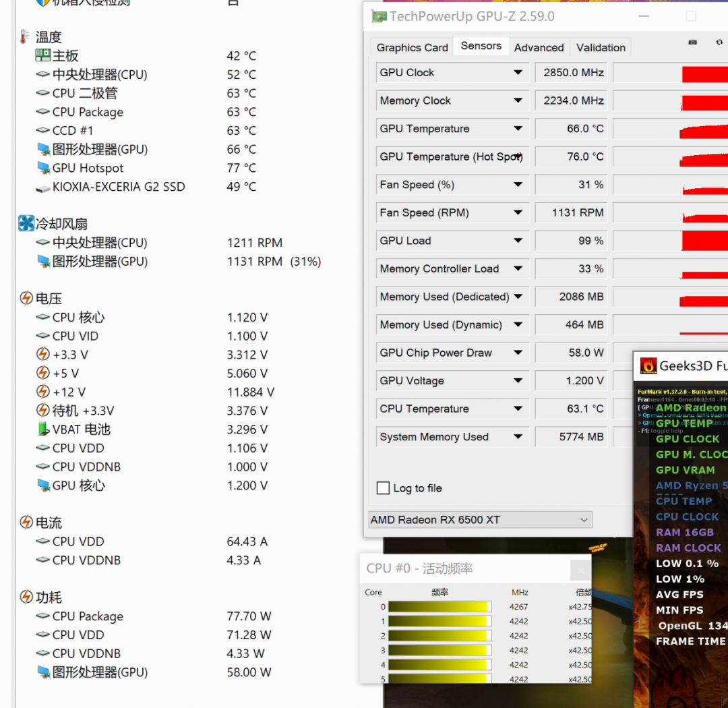Open the GPU Clock sensor dropdown

tap(518, 72)
